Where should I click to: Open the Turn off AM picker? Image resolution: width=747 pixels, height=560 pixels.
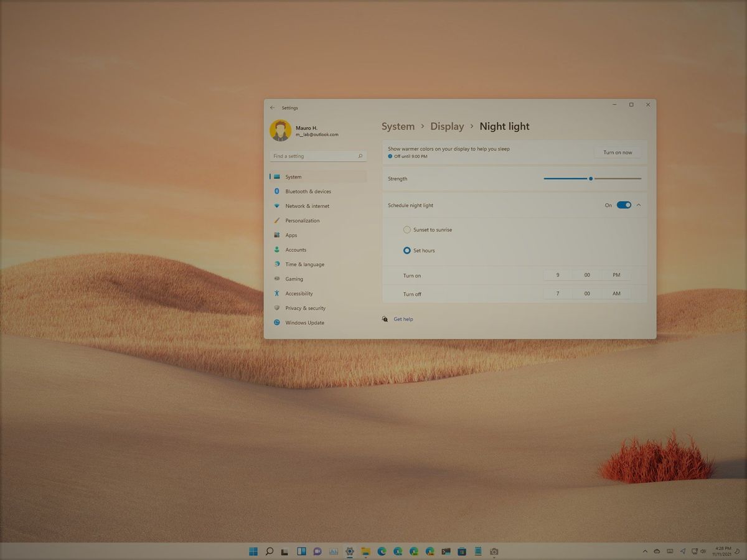616,294
